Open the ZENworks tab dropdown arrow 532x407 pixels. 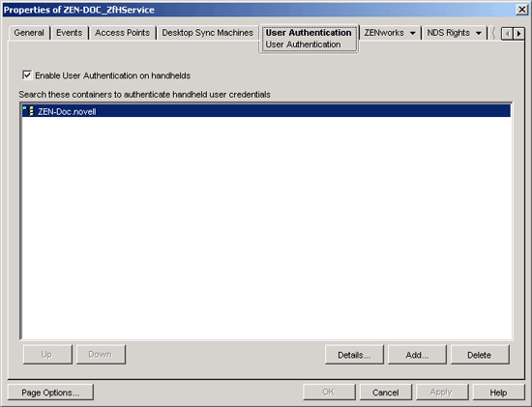pyautogui.click(x=413, y=33)
